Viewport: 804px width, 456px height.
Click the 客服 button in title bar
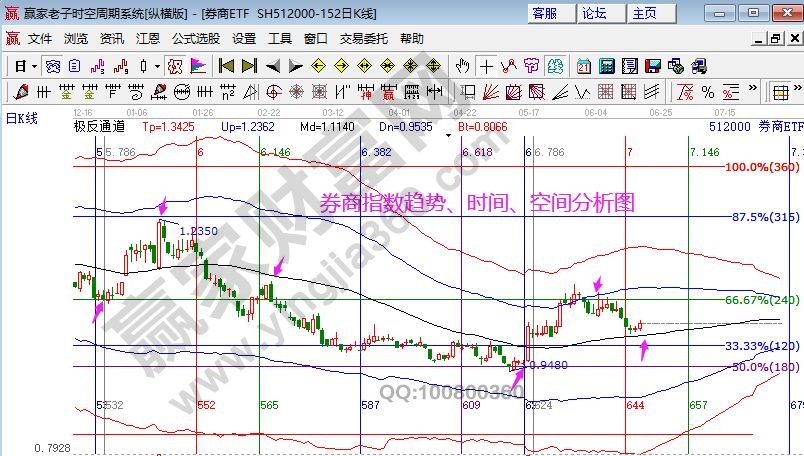[x=544, y=13]
